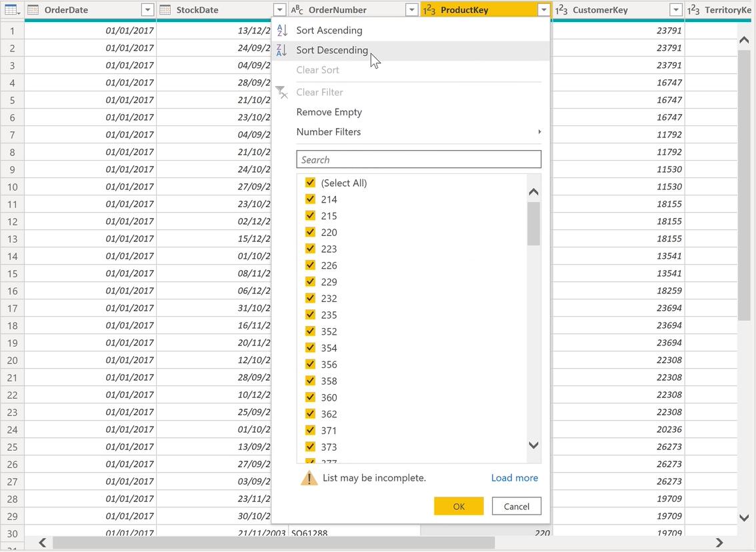Select Remove Empty in the filter menu
Image resolution: width=756 pixels, height=552 pixels.
[x=329, y=112]
